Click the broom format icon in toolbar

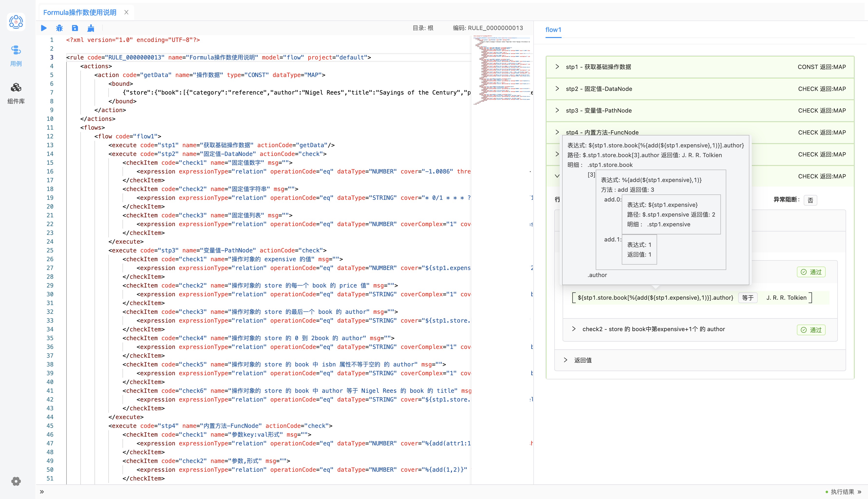pyautogui.click(x=91, y=28)
